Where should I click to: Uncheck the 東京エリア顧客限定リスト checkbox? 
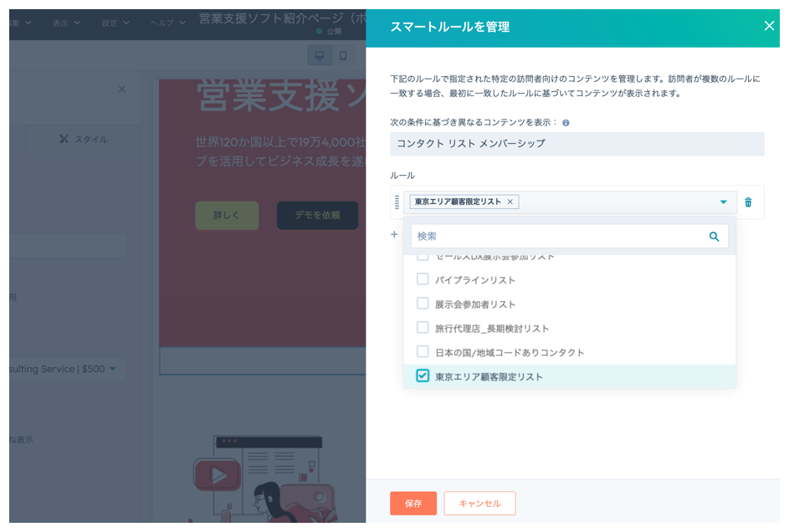click(423, 376)
